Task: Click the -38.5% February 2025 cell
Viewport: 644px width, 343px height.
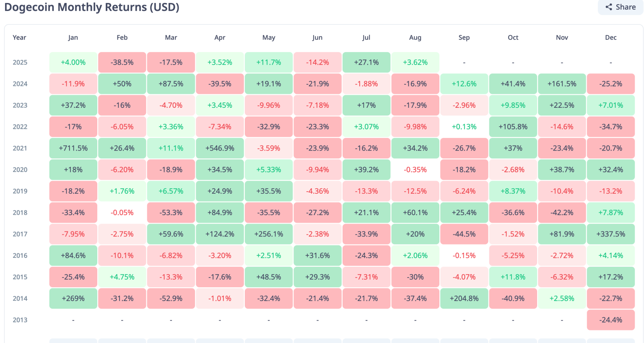Action: [x=122, y=62]
